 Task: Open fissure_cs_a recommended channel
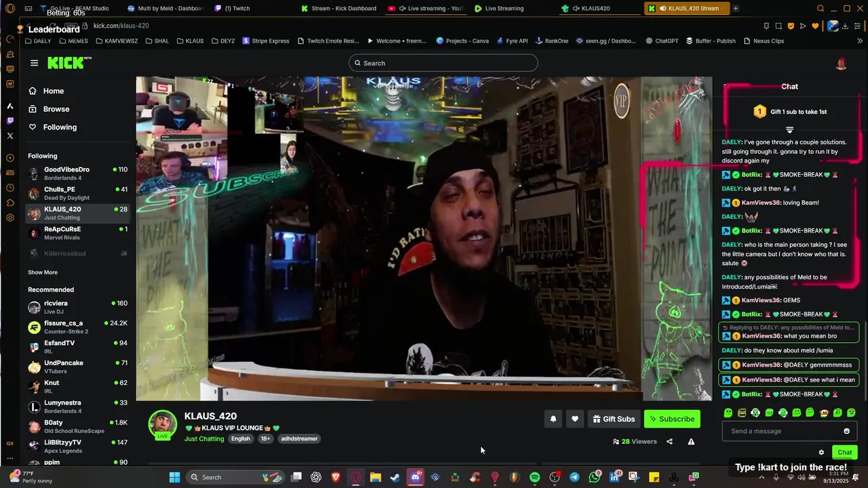(78, 327)
